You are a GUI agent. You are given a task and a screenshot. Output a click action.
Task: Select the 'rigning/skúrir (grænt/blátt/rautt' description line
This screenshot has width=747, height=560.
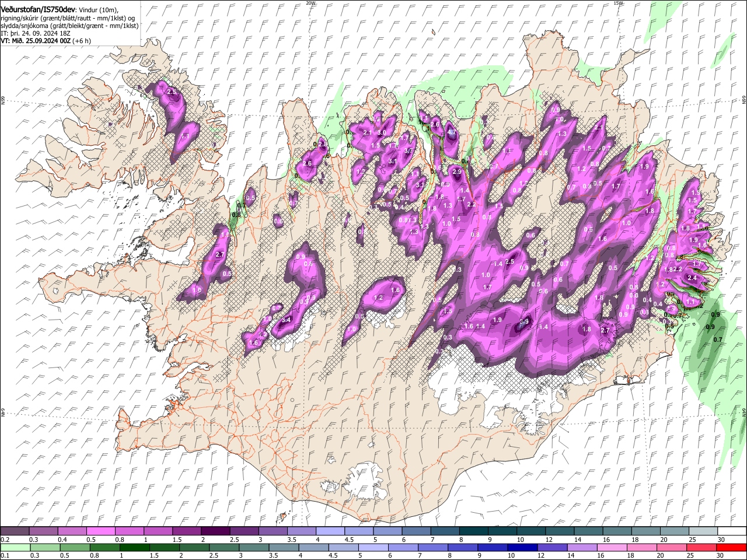click(68, 17)
